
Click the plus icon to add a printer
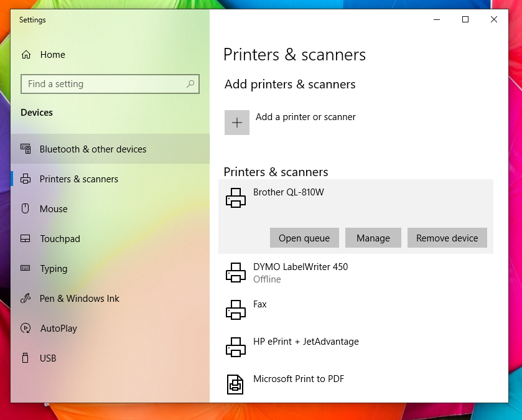tap(236, 122)
